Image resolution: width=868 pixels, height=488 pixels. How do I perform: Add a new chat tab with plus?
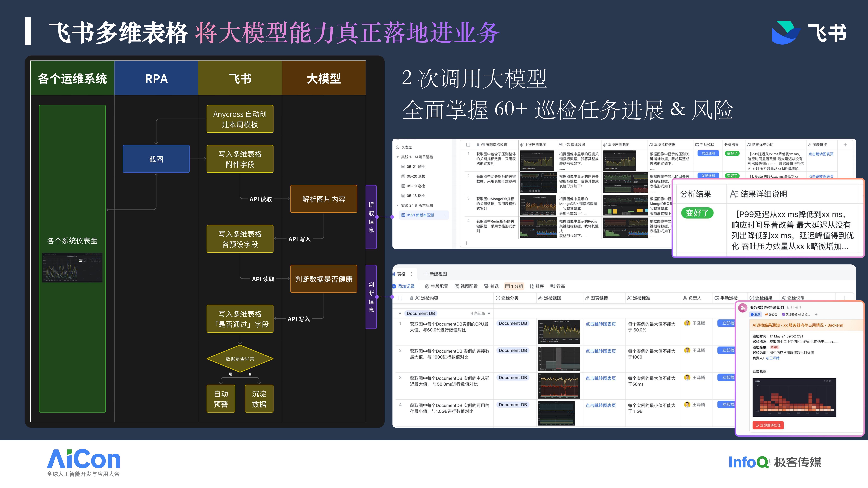click(x=816, y=314)
